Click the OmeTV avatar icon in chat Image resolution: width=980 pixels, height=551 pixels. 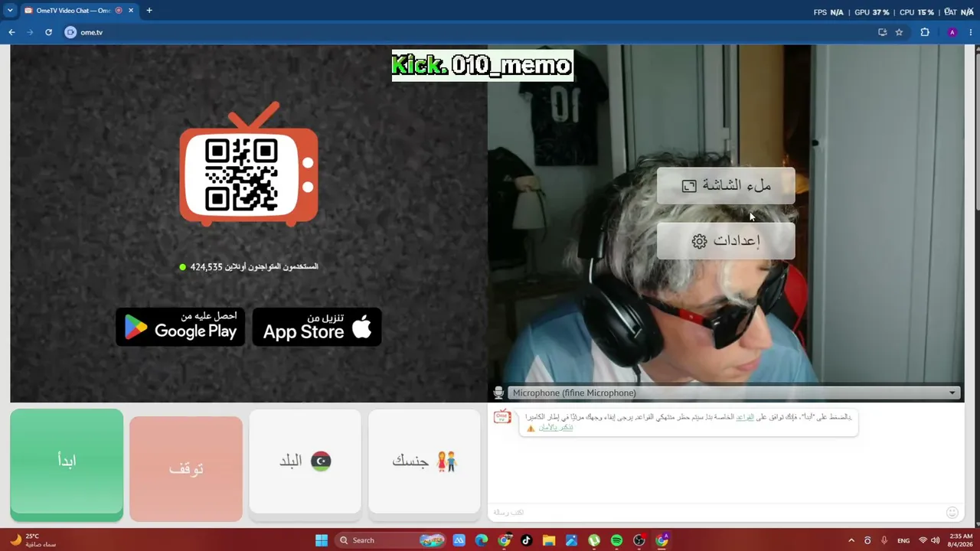[502, 417]
